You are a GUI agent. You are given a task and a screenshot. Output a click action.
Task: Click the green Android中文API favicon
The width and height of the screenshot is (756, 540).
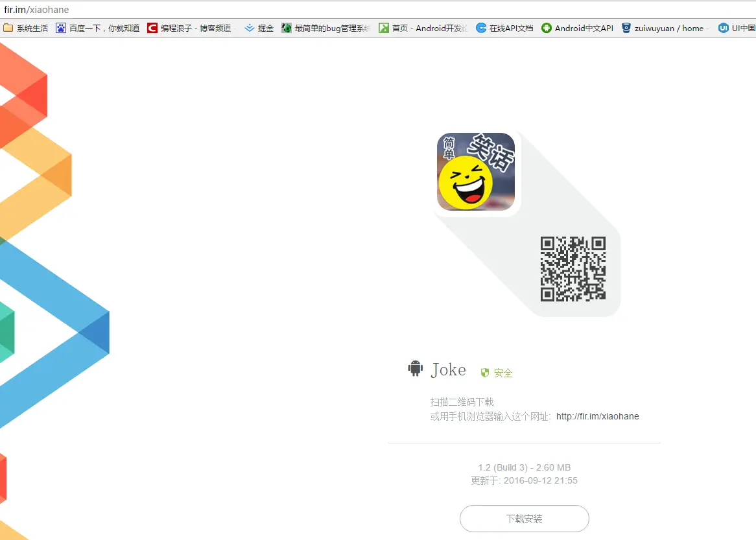click(x=547, y=28)
